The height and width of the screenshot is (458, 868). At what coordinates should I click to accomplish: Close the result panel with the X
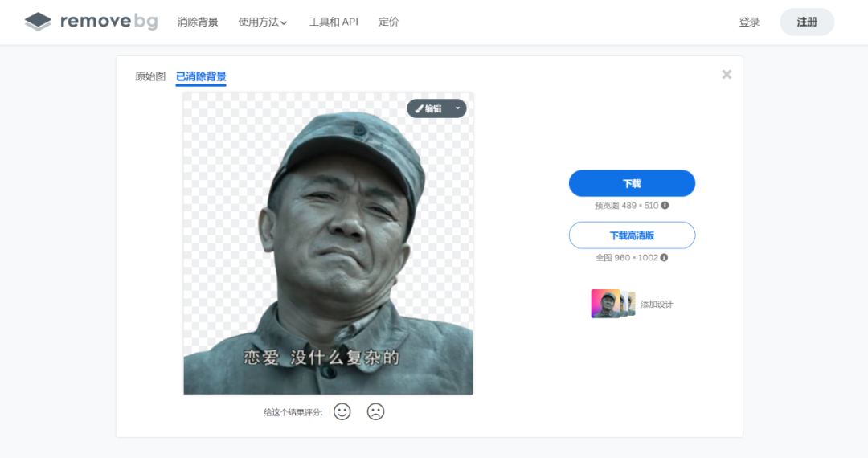(727, 74)
